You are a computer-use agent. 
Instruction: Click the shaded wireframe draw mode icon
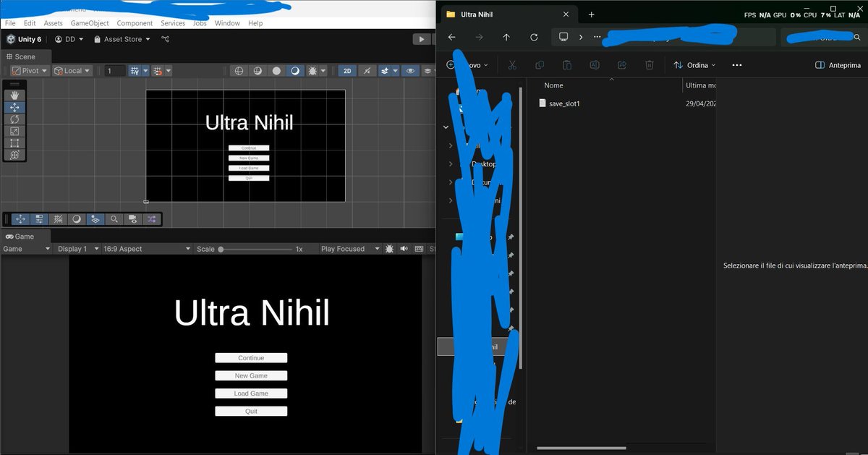258,71
